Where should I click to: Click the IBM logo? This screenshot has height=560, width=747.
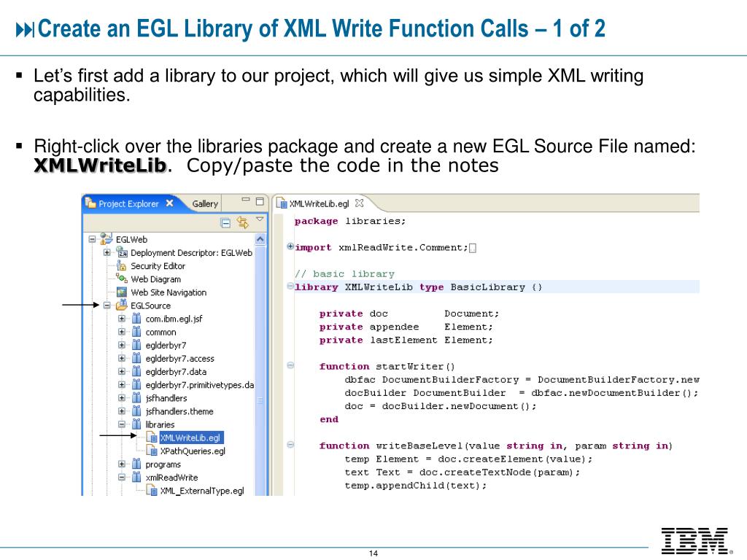point(694,540)
